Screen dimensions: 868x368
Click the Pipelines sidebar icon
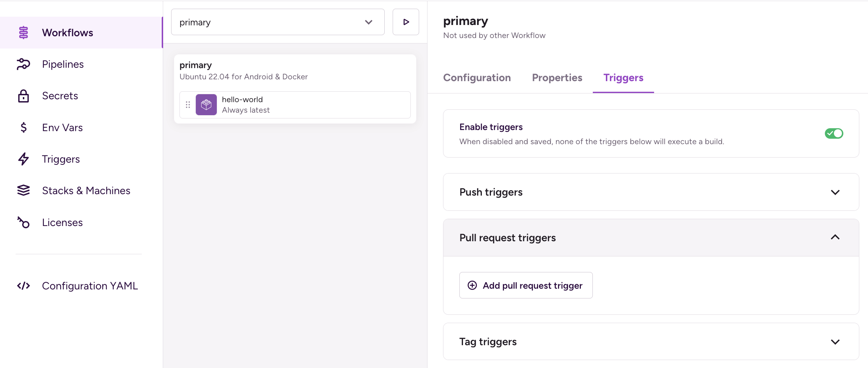pyautogui.click(x=24, y=64)
